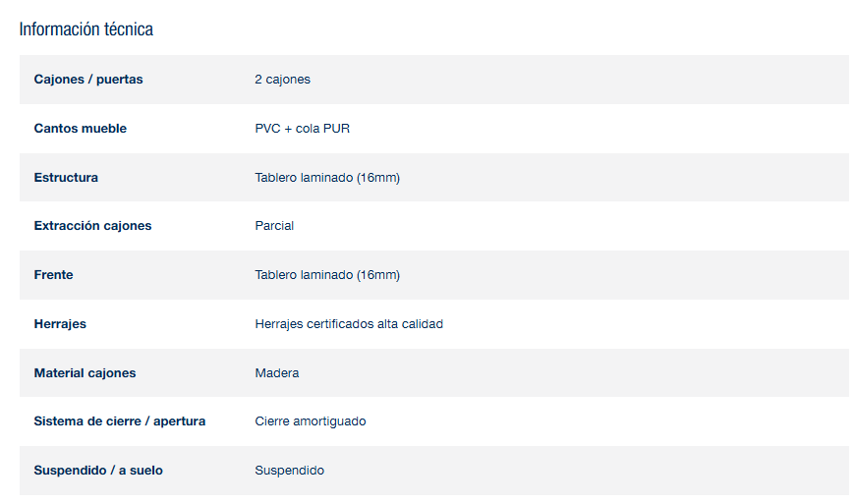Click the Suspendido value in last row

[289, 471]
